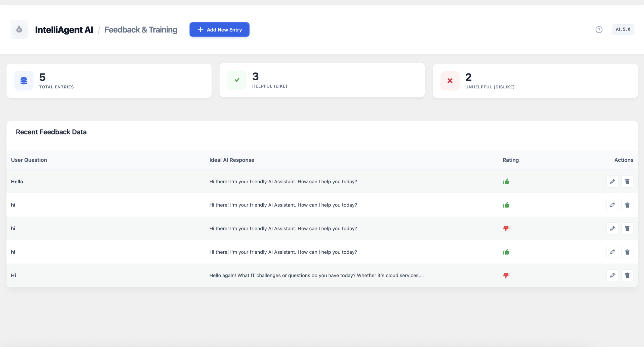Click the thumbs-up icon on the fourth row

[x=506, y=252]
